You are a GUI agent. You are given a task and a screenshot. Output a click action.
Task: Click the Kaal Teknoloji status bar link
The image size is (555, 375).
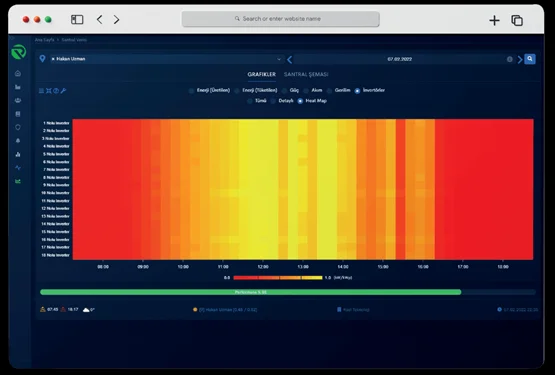356,310
